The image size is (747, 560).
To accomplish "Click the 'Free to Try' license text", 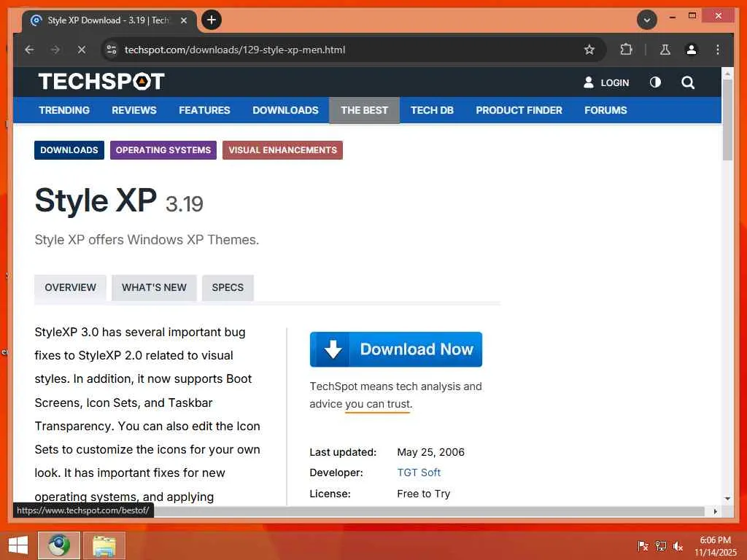I will (424, 494).
